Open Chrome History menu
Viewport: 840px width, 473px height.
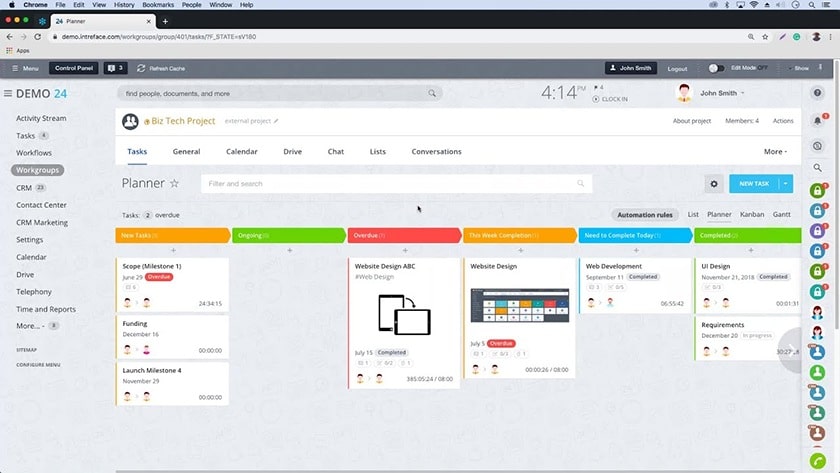(124, 4)
